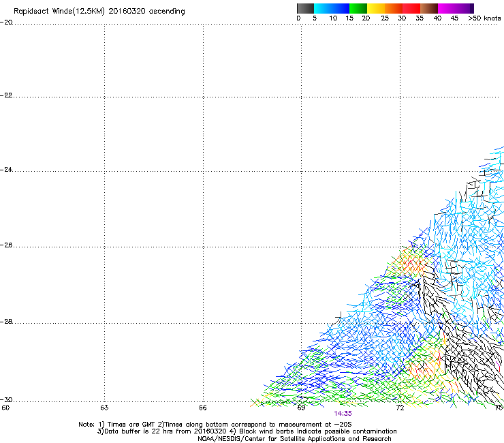Click the -20 latitude axis label
Image resolution: width=504 pixels, height=443 pixels.
pyautogui.click(x=6, y=22)
